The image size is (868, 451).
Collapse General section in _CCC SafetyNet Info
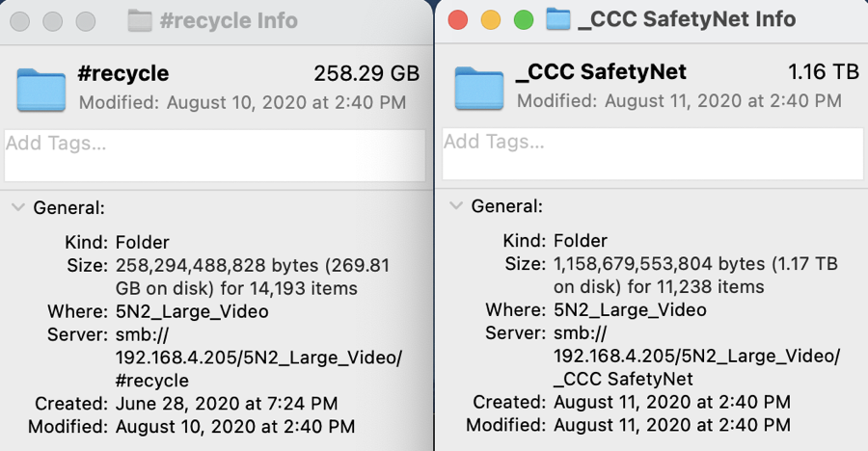click(456, 207)
